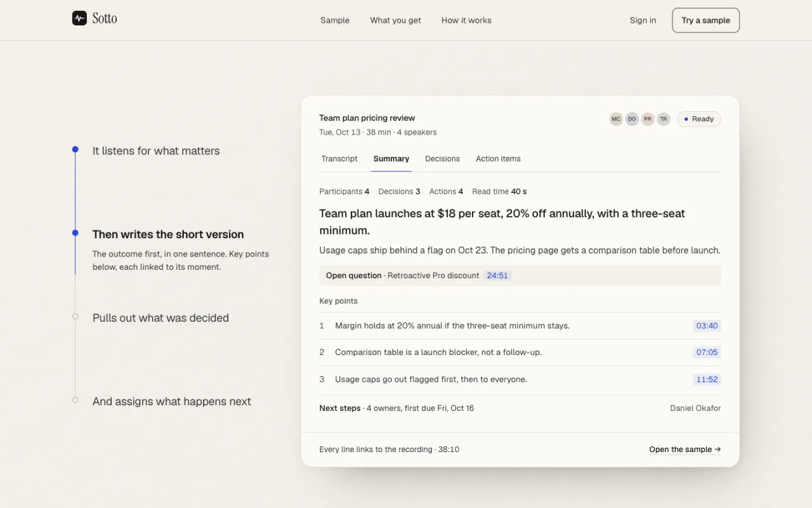
Task: Go to What you get section
Action: pos(396,20)
